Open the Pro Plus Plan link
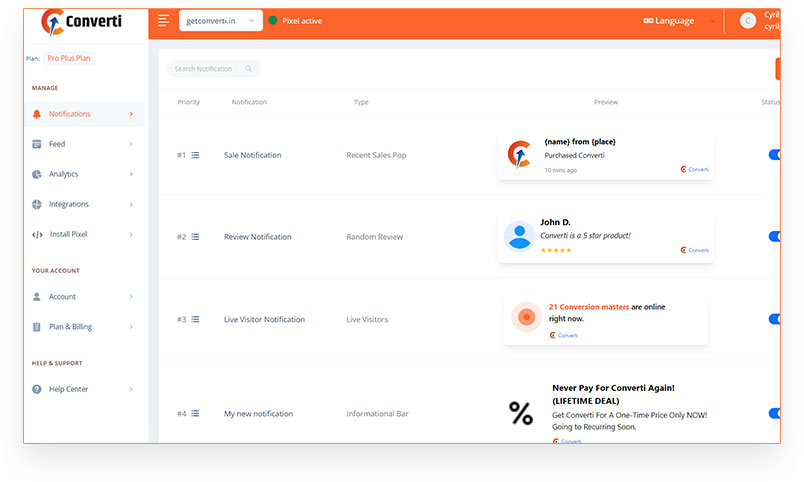The height and width of the screenshot is (482, 804). point(69,58)
